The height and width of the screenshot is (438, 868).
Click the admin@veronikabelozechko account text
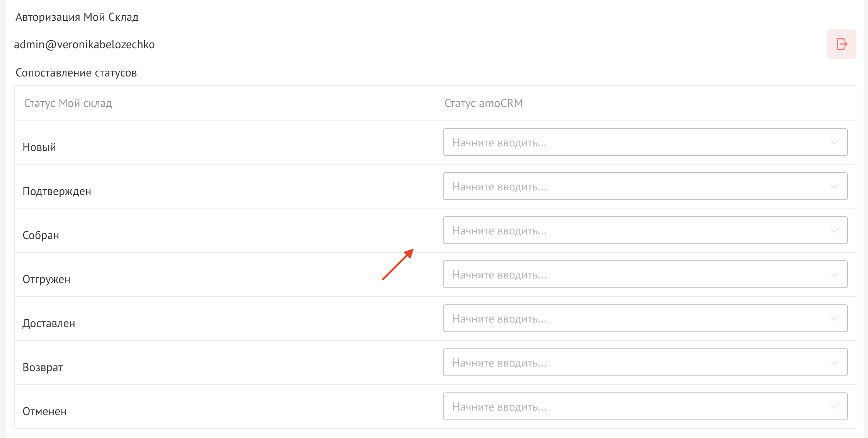click(x=84, y=45)
